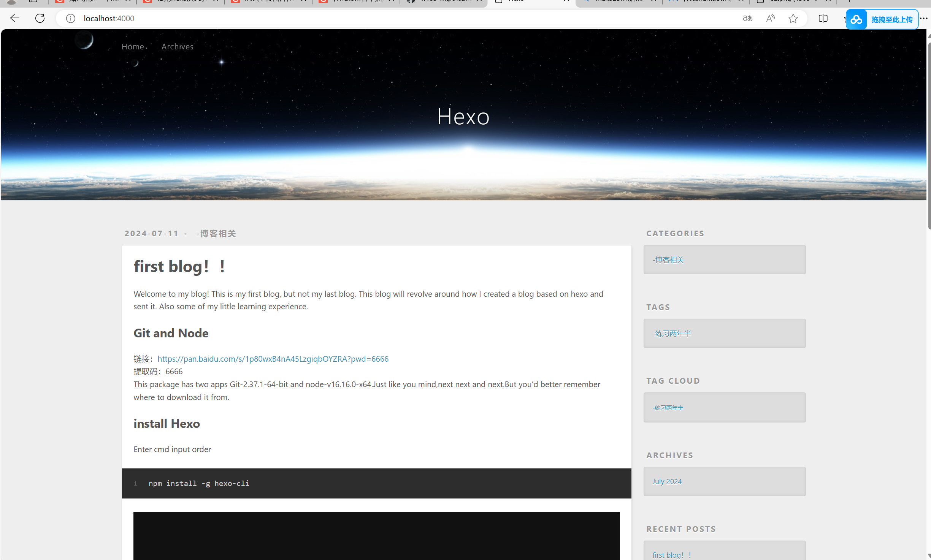The height and width of the screenshot is (560, 931).
Task: Open the Archives navigation link
Action: coord(178,46)
